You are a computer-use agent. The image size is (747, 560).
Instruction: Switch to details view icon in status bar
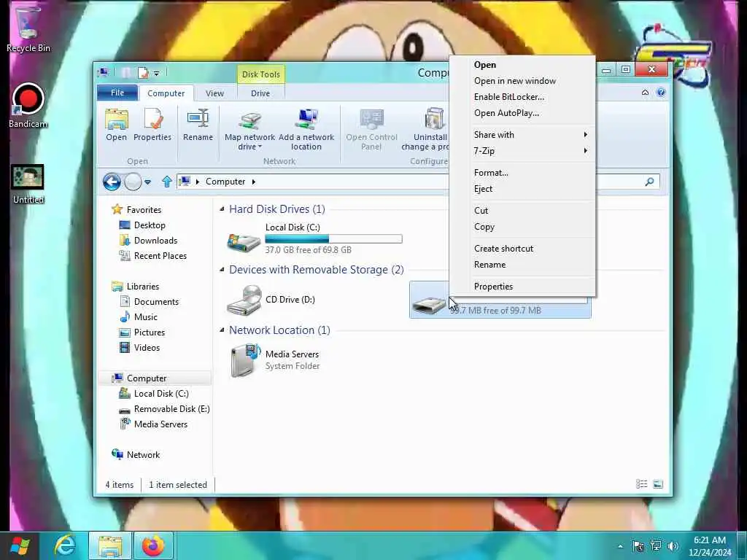point(642,484)
